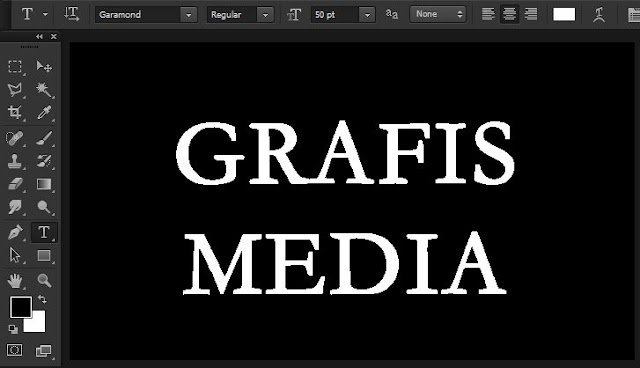Image resolution: width=640 pixels, height=368 pixels.
Task: Select the Eyedropper tool
Action: [44, 113]
